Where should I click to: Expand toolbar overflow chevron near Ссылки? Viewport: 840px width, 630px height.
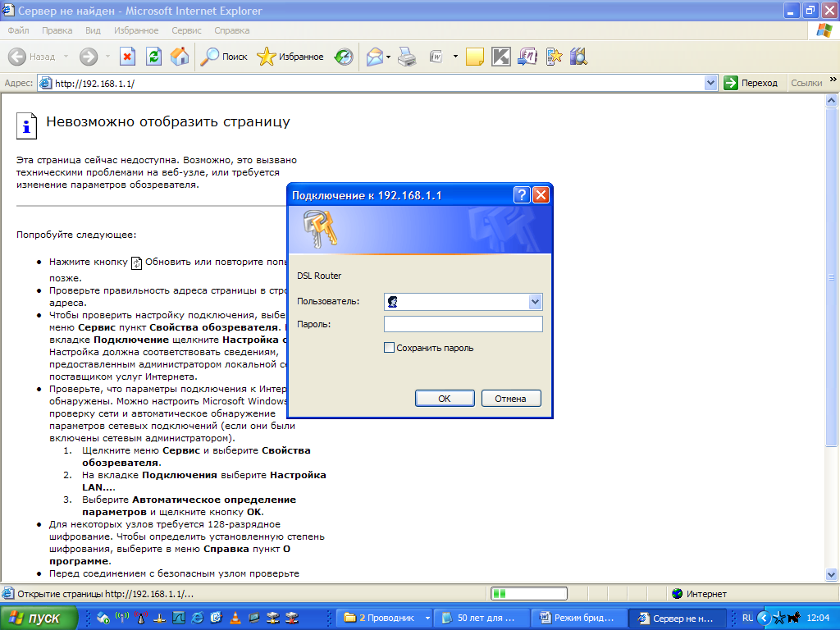coord(833,80)
